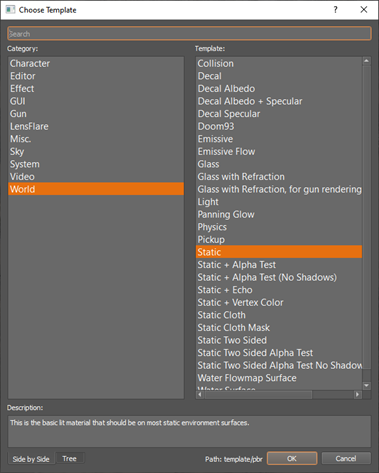Select the Gun category

coord(96,114)
